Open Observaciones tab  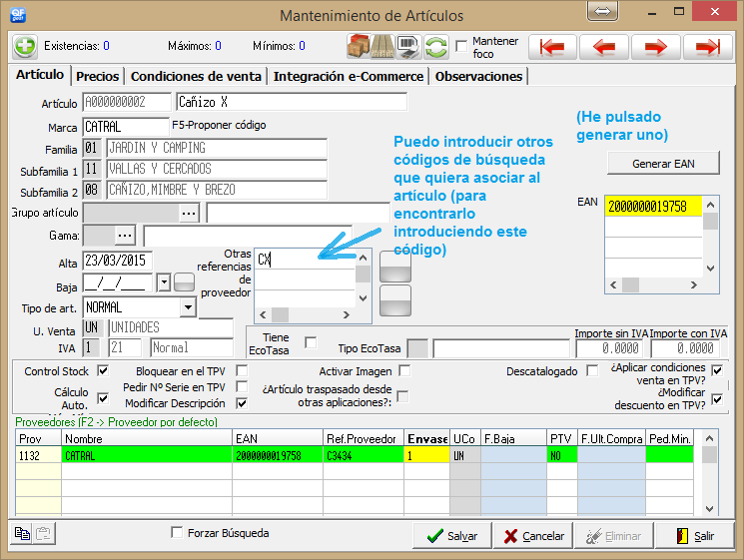(x=478, y=76)
